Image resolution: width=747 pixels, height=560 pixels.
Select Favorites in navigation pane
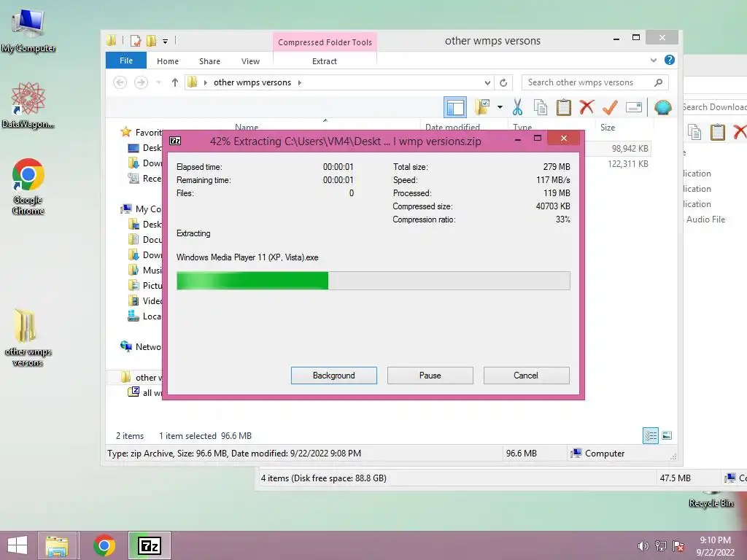[x=141, y=133]
